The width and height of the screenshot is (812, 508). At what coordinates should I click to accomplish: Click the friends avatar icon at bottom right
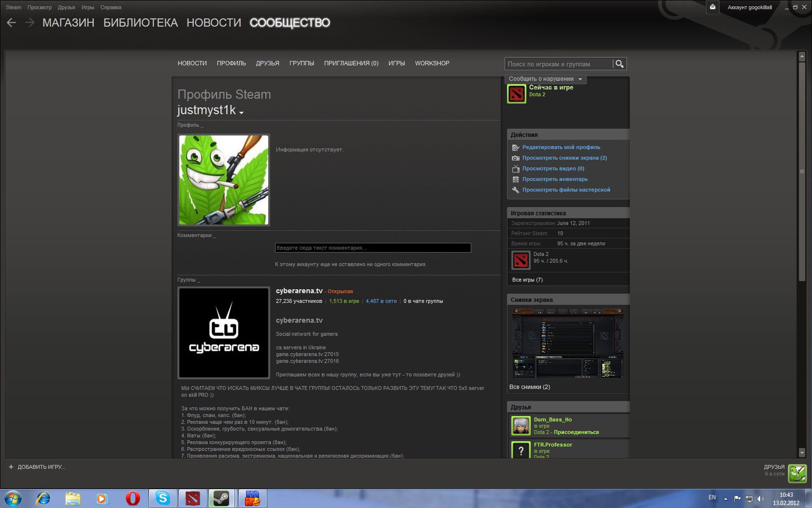click(x=797, y=474)
